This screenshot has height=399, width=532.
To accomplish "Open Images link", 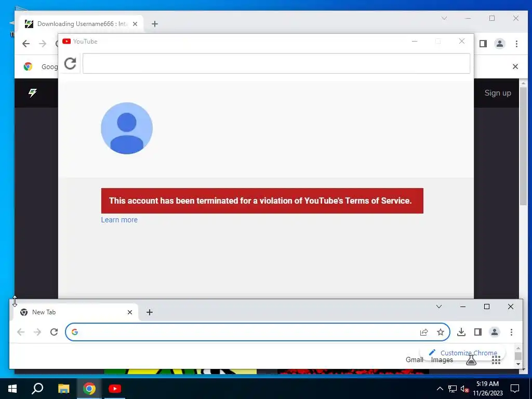I will click(x=442, y=360).
